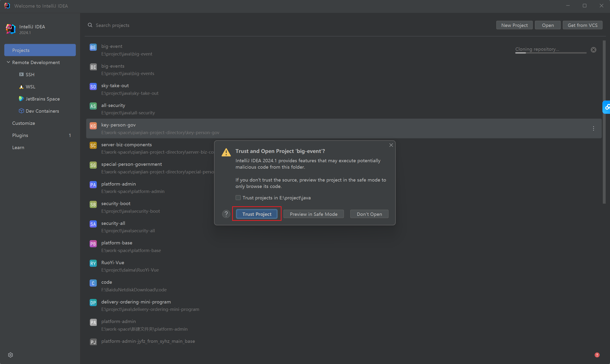Click the PJ icon of platform-admin-jyfz project
The image size is (610, 364).
93,342
